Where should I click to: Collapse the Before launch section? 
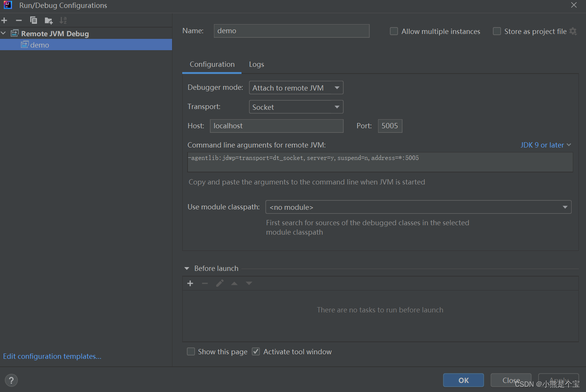click(x=186, y=268)
